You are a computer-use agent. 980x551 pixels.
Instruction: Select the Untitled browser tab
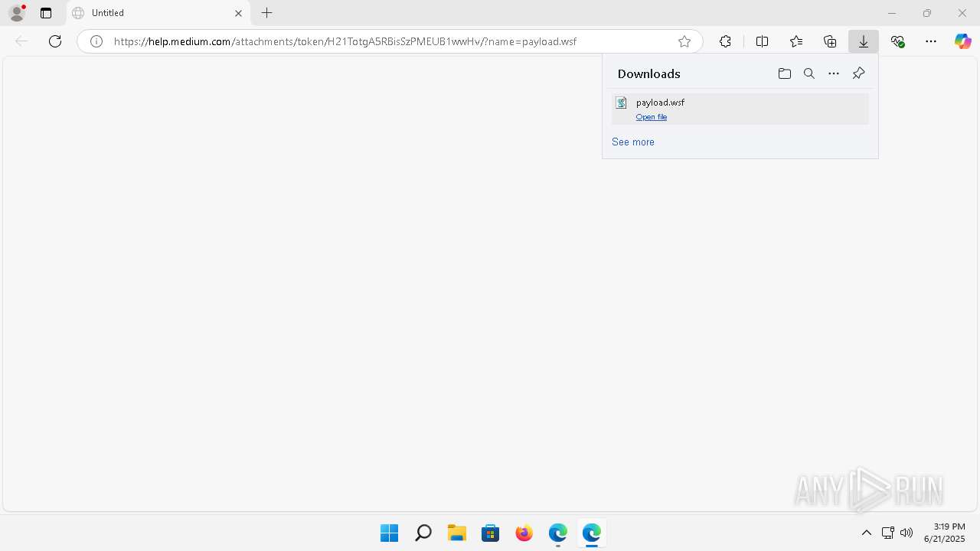tap(158, 13)
